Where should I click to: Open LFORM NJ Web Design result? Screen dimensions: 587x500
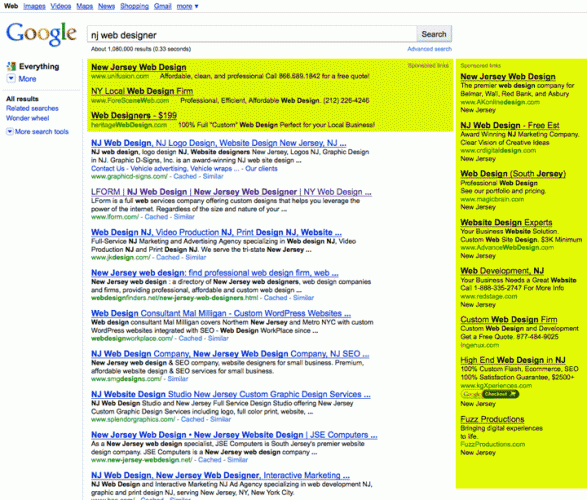231,192
